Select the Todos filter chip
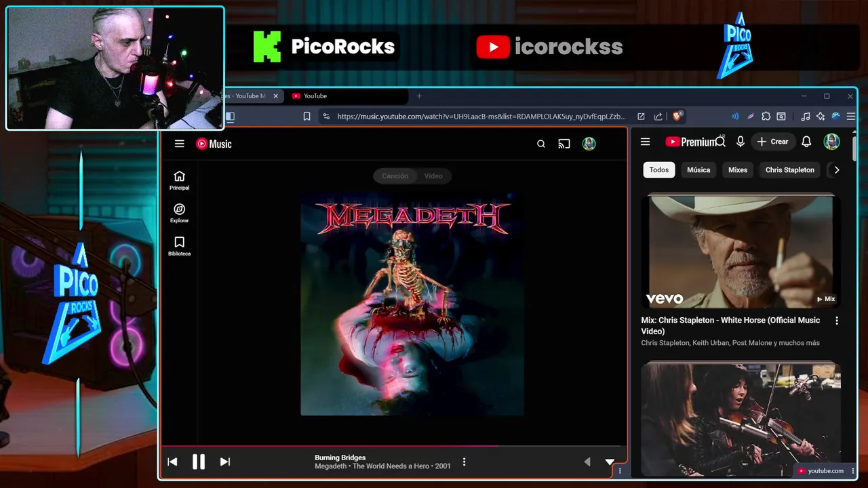868x488 pixels. (x=659, y=170)
